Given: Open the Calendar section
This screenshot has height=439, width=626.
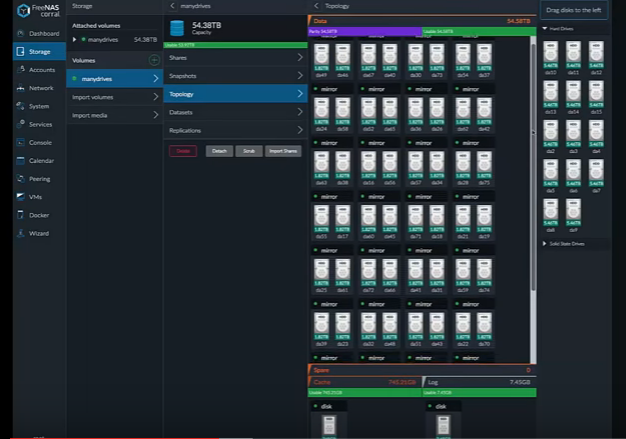Looking at the screenshot, I should point(39,160).
